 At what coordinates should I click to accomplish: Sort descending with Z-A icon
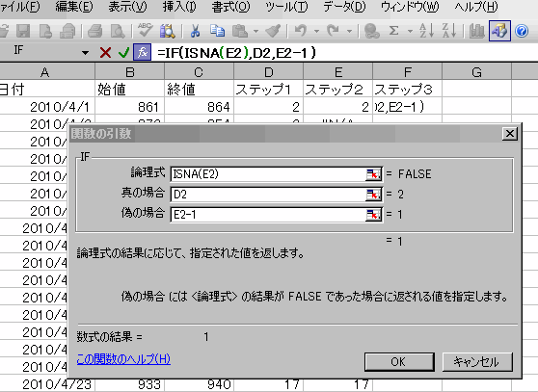tap(449, 31)
